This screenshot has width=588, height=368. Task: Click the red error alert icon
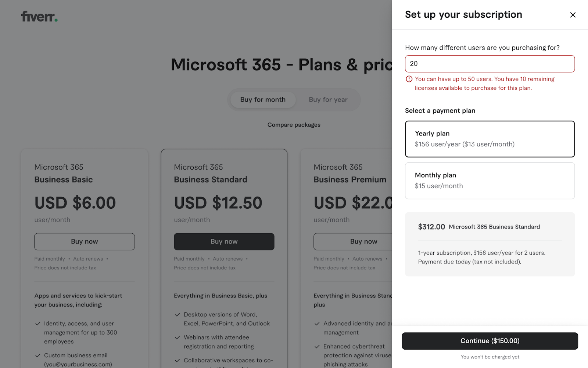pos(409,79)
